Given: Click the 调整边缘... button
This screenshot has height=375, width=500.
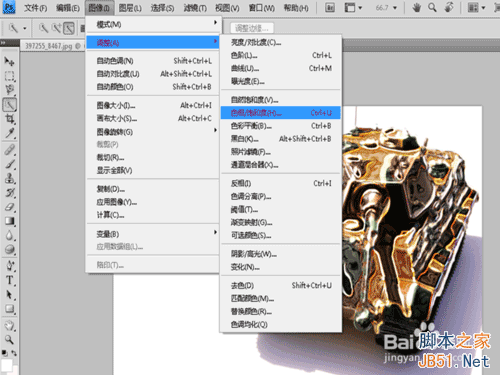Looking at the screenshot, I should [x=252, y=28].
